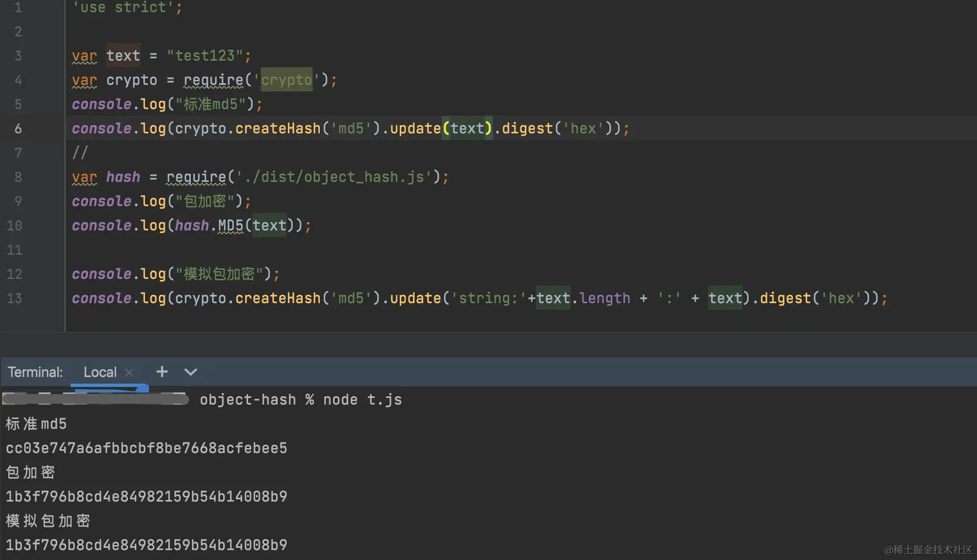This screenshot has width=977, height=560.
Task: Click createHash on line 13
Action: 278,298
